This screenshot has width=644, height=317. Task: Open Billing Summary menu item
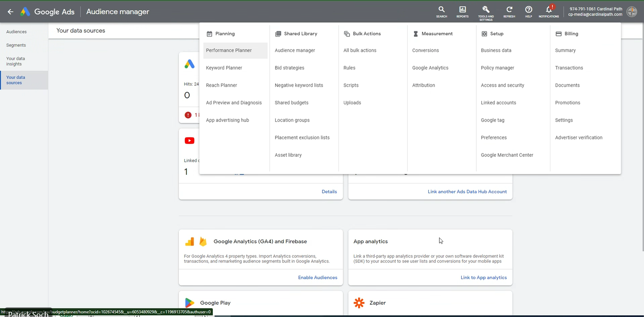click(x=565, y=50)
